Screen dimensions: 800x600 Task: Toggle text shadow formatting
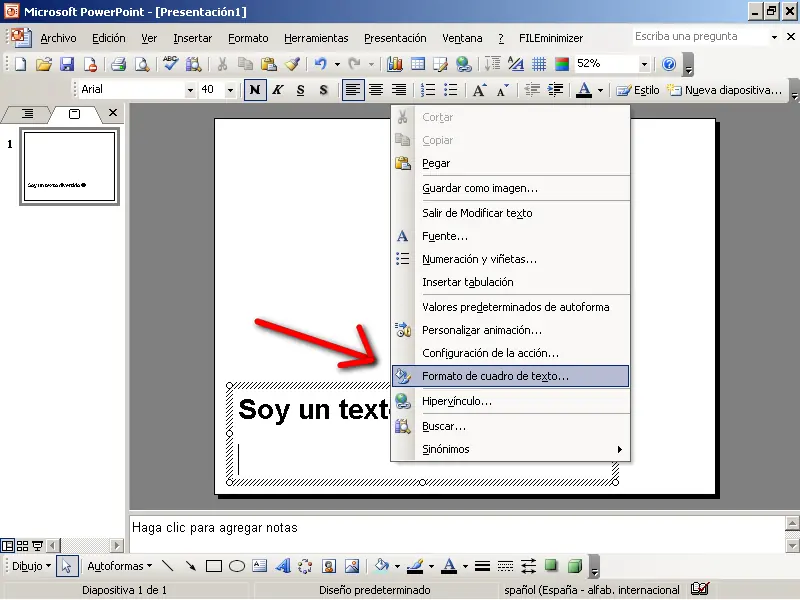tap(323, 90)
